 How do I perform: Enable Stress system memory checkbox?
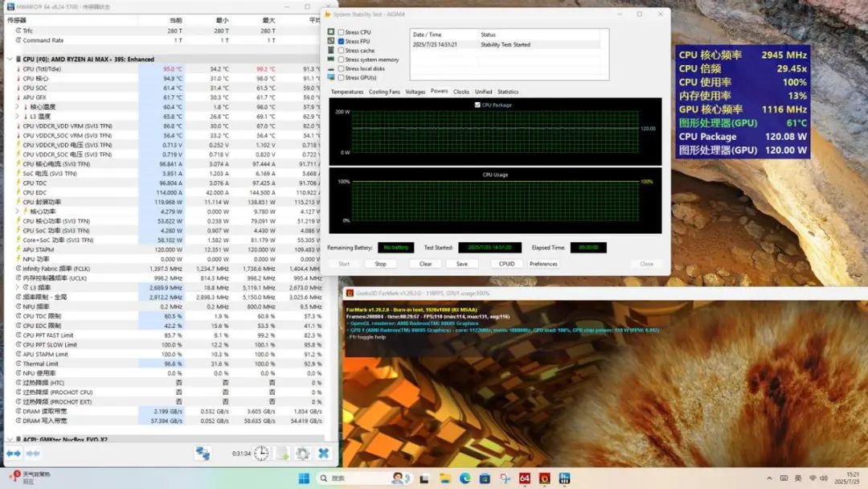pos(341,60)
